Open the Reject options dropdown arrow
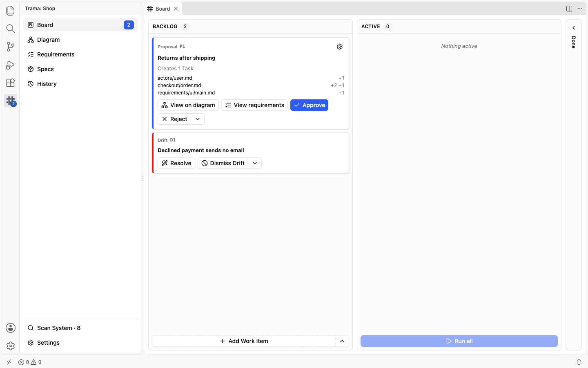588x368 pixels. (198, 119)
